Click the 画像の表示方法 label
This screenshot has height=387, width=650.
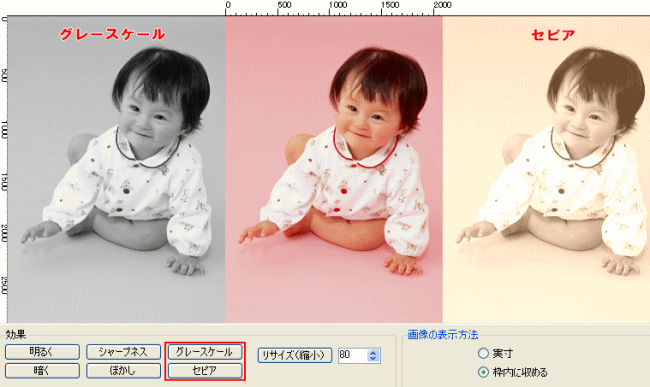pyautogui.click(x=442, y=335)
